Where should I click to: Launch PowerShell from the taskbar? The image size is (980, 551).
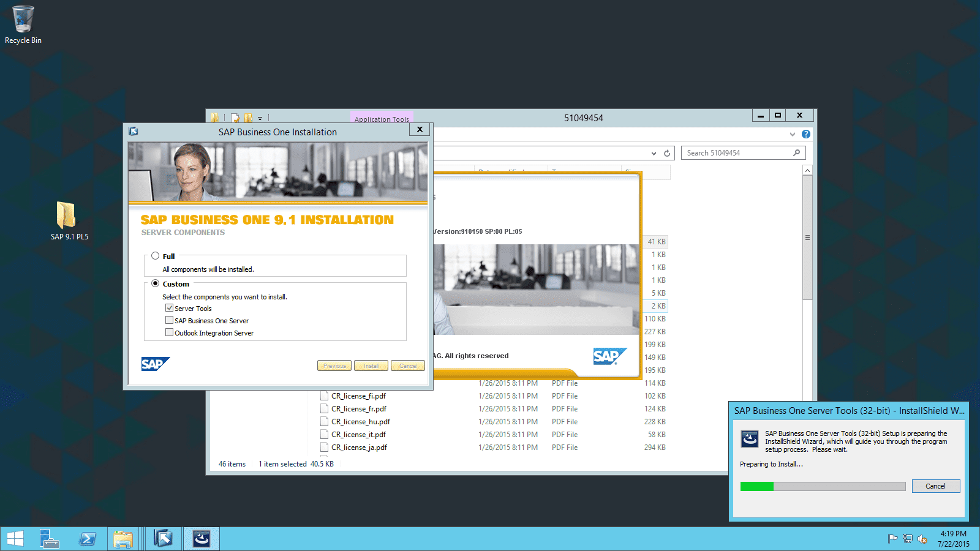click(88, 539)
